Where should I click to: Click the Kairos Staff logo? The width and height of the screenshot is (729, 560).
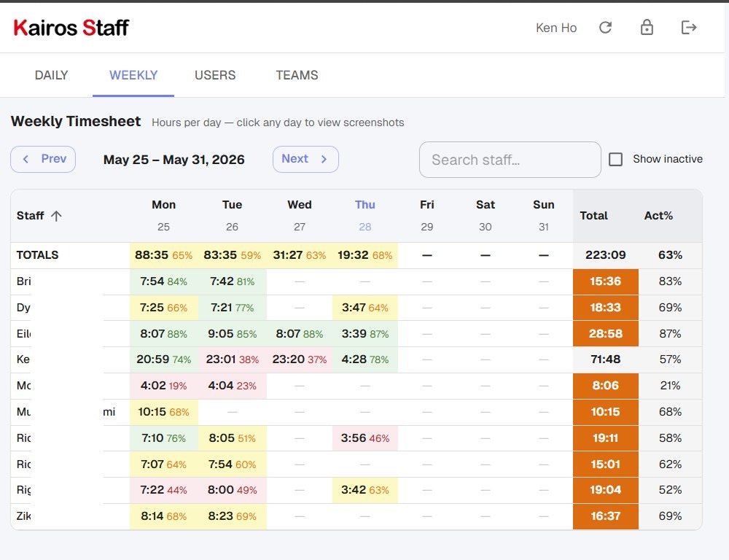point(71,28)
